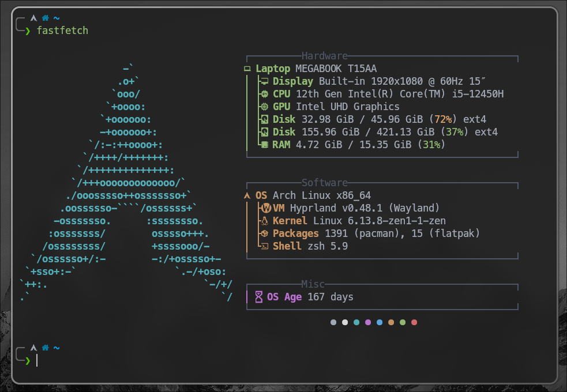Click the 37% disk usage value
The image size is (567, 392).
[x=455, y=132]
